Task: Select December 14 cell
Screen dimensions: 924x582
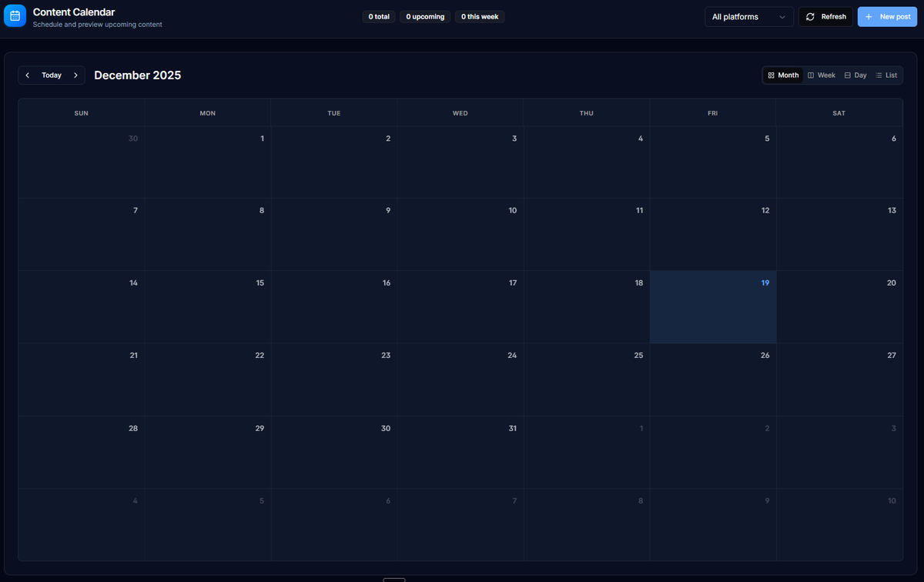Action: tap(82, 306)
